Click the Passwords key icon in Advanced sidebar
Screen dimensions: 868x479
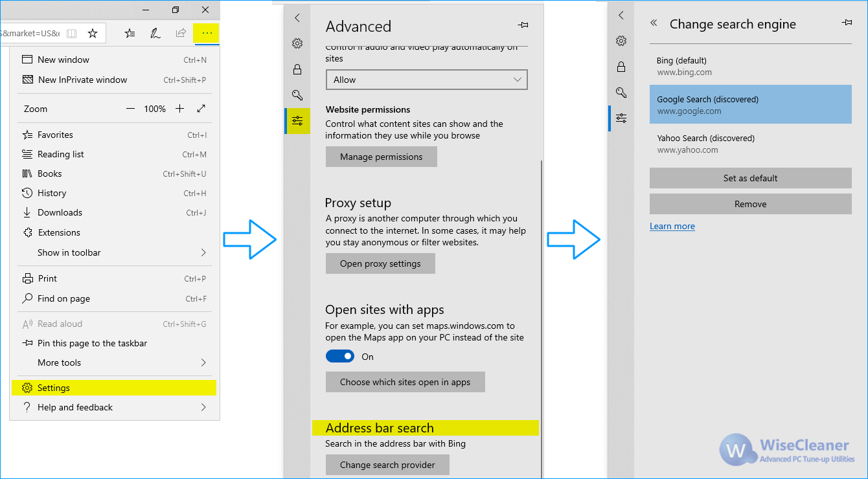coord(297,95)
